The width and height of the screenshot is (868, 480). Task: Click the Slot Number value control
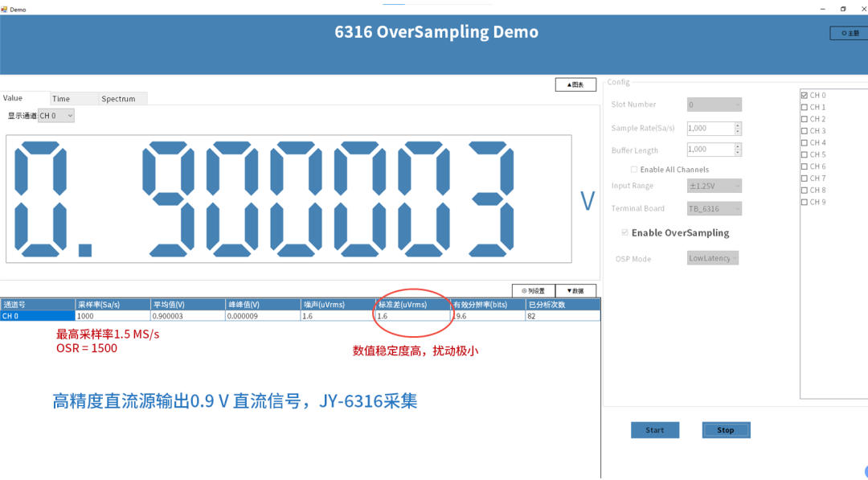(x=714, y=105)
